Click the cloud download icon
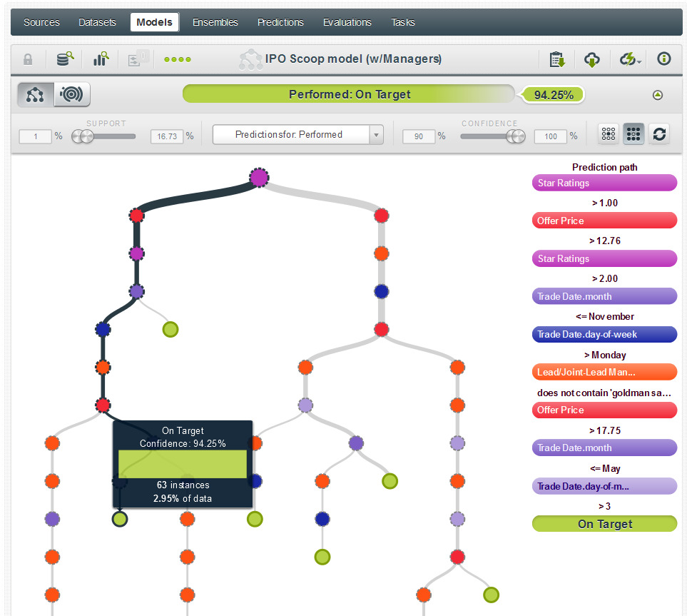 (591, 59)
